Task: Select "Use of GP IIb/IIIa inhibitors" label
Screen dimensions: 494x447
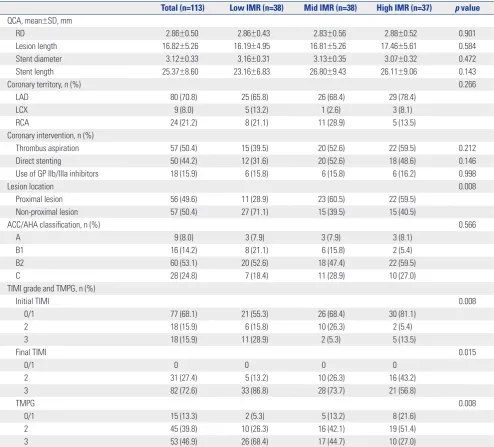Action: [57, 174]
